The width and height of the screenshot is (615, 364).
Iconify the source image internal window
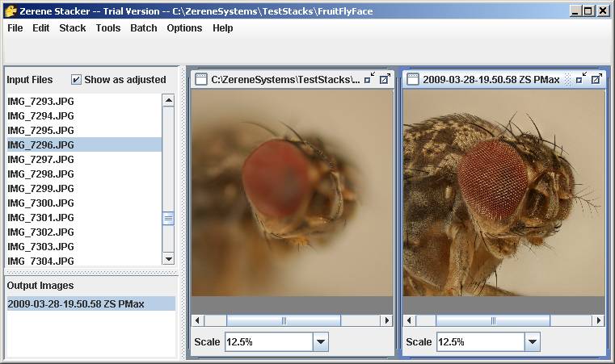tap(369, 78)
